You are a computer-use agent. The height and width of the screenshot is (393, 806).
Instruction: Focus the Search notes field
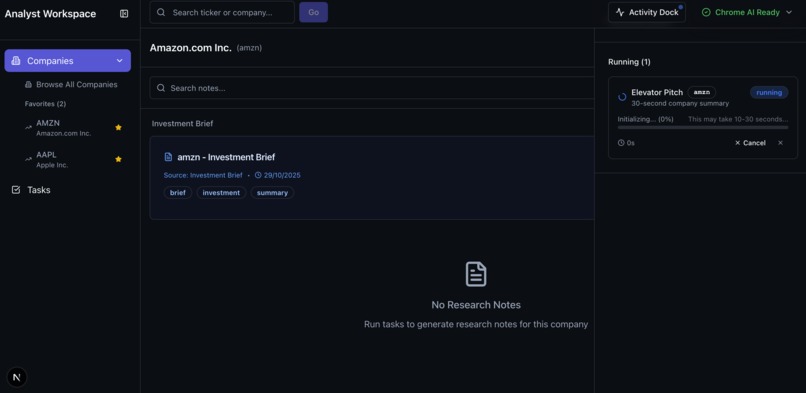[x=372, y=88]
